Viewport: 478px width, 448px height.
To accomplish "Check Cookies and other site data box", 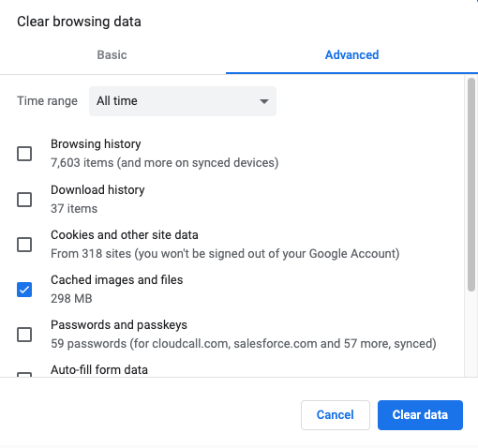I will tap(24, 245).
